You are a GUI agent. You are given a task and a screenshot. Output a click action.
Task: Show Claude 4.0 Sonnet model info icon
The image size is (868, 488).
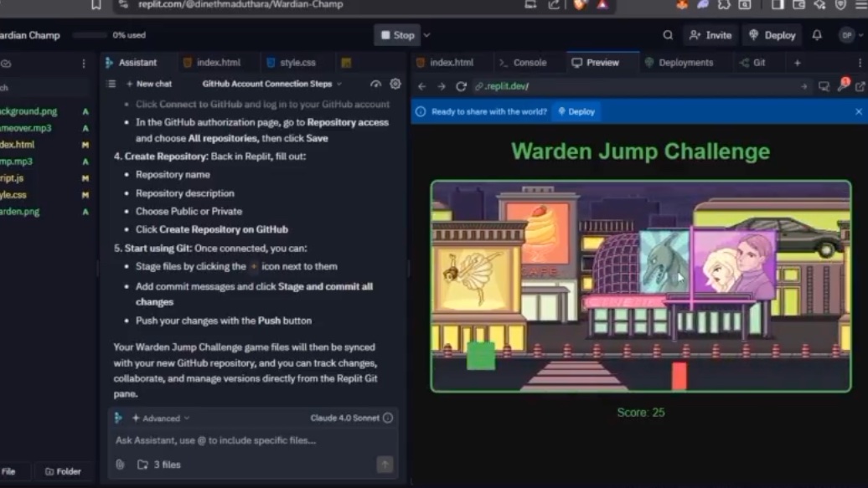pos(388,418)
